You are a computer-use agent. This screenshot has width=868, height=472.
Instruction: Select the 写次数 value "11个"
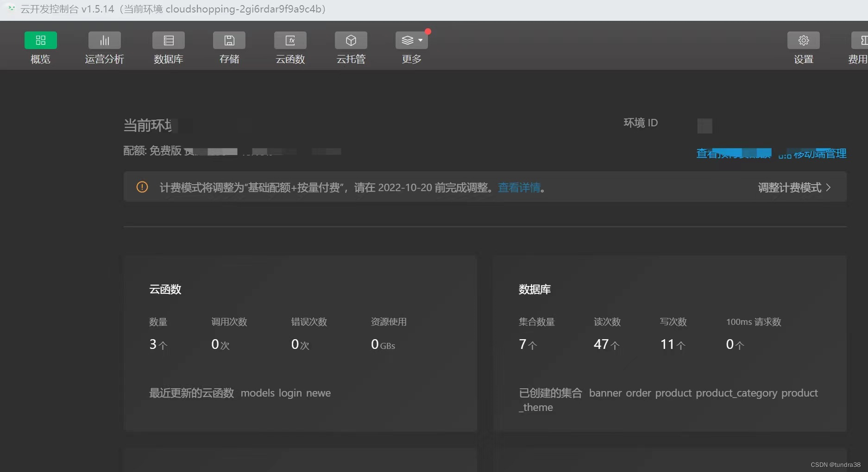pos(673,344)
